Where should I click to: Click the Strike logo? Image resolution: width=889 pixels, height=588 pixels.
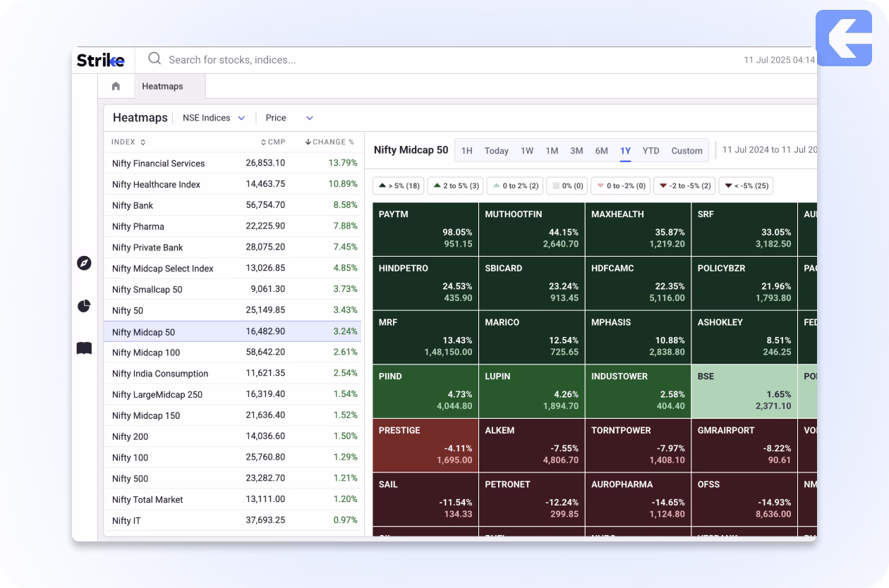pos(100,61)
